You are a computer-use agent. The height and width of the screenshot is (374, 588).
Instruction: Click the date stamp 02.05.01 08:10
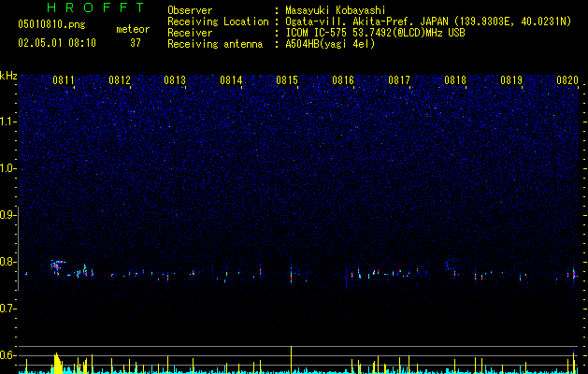click(57, 43)
